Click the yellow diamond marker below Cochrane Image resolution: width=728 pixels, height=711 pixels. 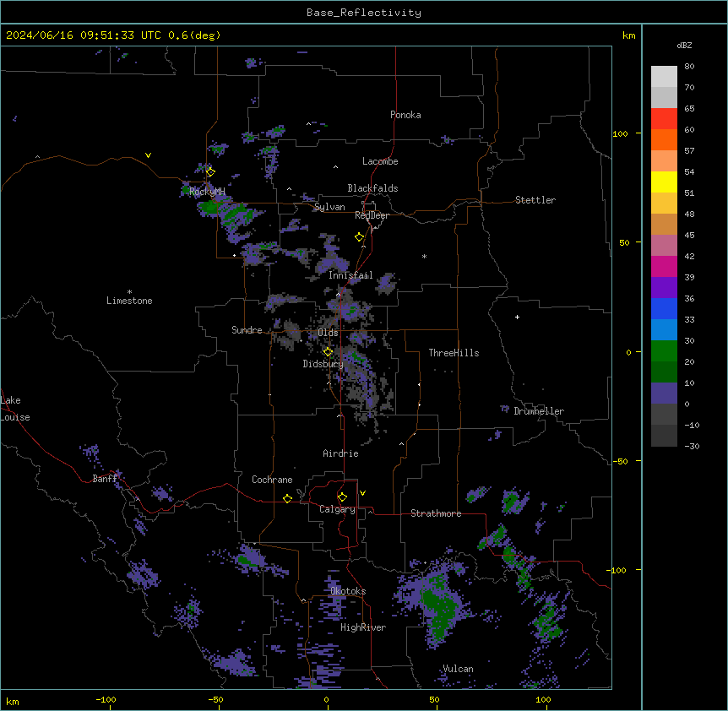(287, 498)
